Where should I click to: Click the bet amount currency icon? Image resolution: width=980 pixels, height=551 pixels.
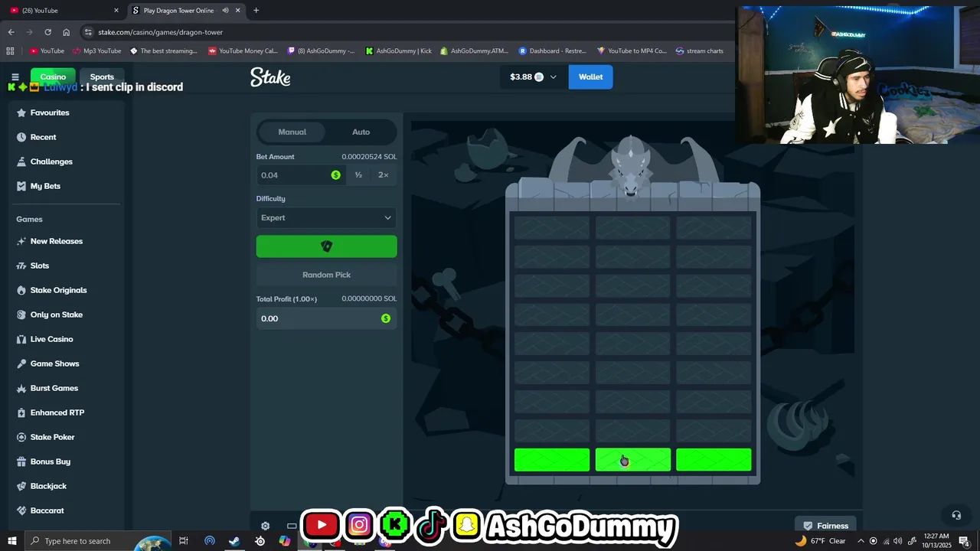pyautogui.click(x=335, y=175)
